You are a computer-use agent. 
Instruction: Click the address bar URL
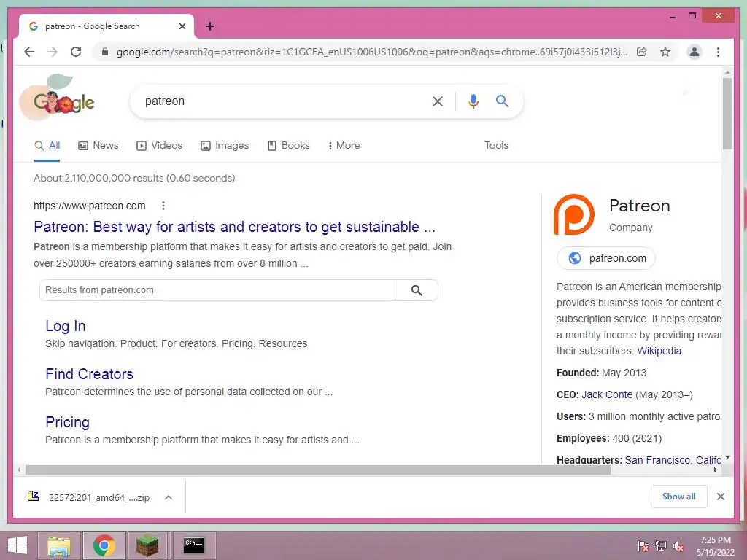coord(371,52)
